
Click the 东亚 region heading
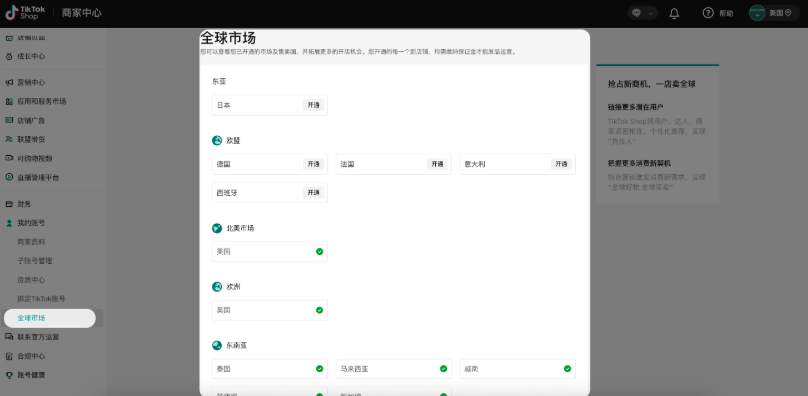click(219, 81)
